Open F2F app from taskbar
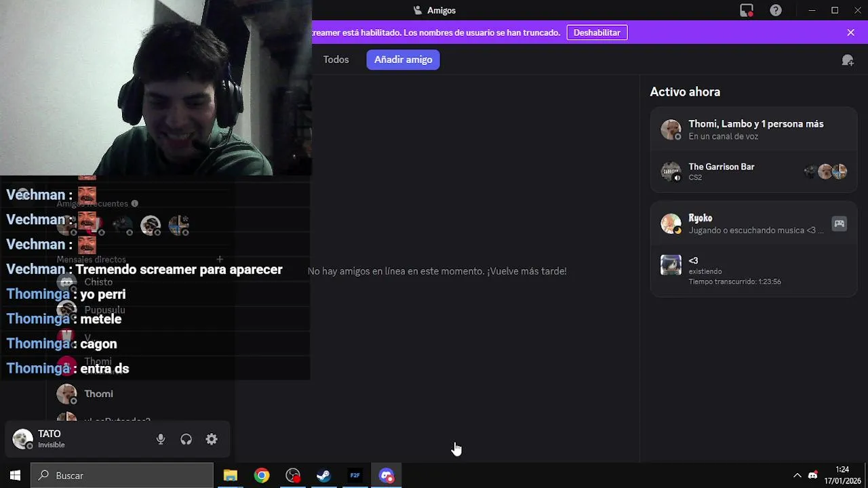Viewport: 868px width, 488px height. tap(355, 476)
